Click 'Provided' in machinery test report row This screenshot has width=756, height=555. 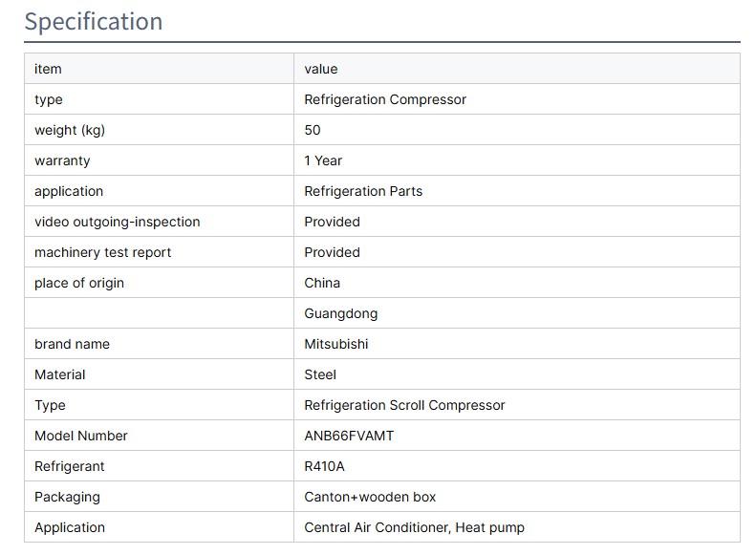tap(332, 252)
